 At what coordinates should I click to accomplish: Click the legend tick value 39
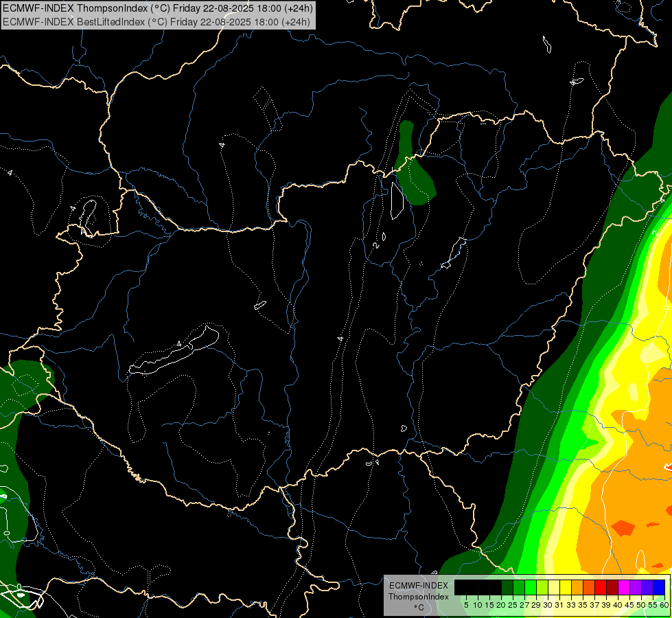[606, 605]
